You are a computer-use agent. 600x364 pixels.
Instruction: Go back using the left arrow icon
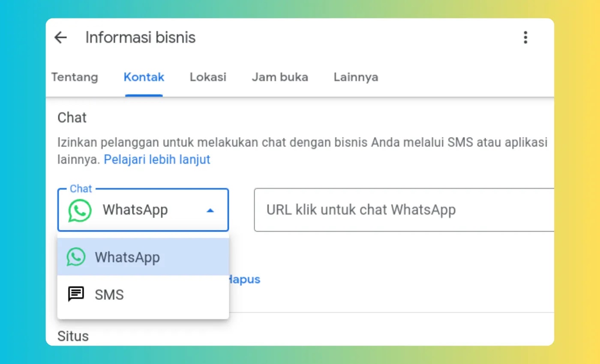tap(61, 38)
